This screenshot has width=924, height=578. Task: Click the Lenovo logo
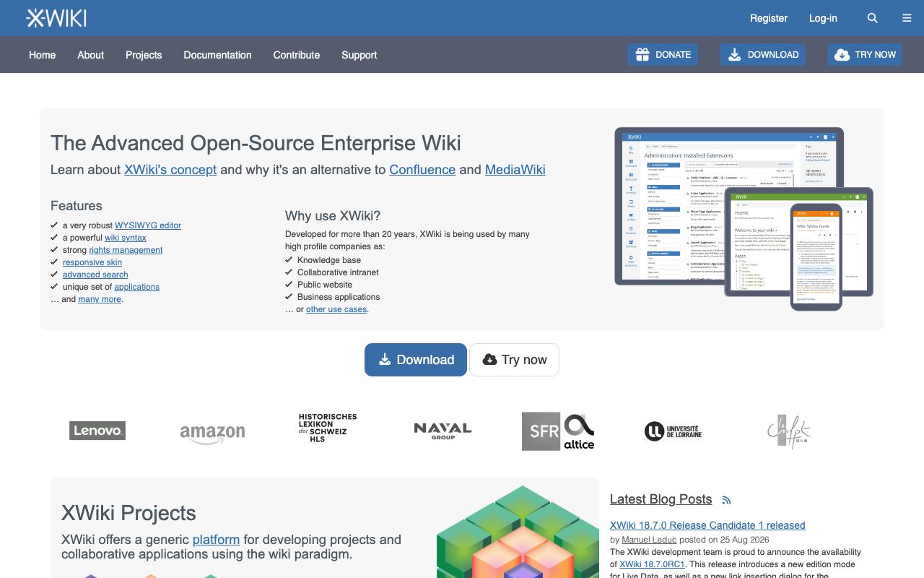[x=97, y=431]
